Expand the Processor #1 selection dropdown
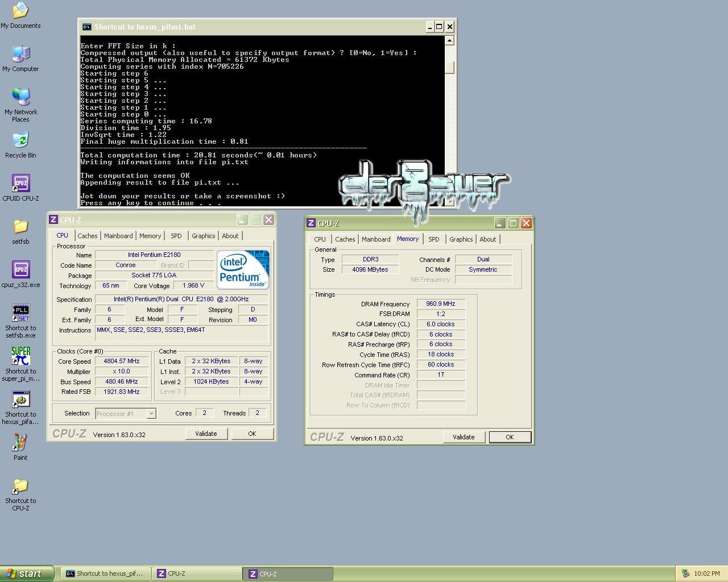 (x=151, y=414)
